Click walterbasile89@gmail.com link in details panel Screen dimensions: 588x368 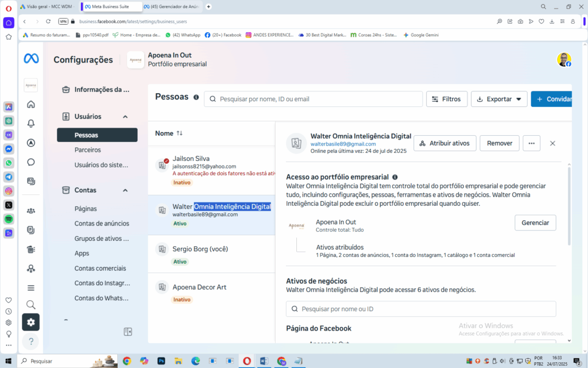tap(343, 144)
